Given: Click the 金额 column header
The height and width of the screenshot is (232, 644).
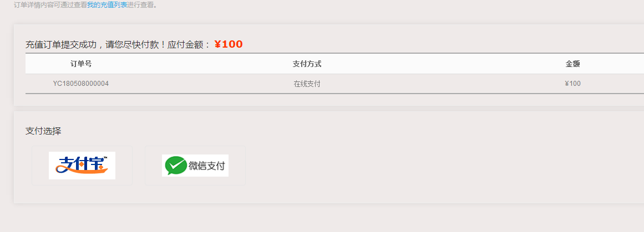Looking at the screenshot, I should point(572,64).
